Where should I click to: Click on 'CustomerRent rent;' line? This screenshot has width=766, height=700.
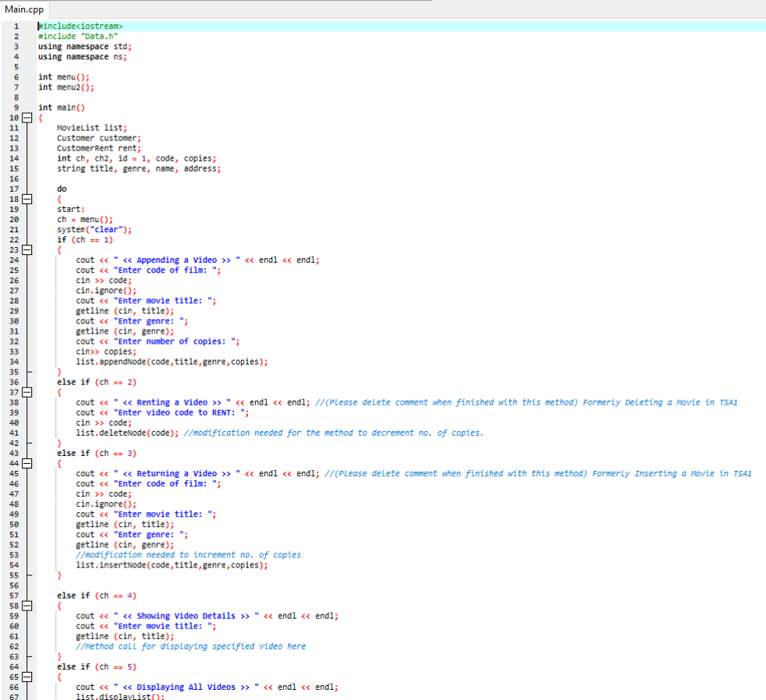tap(99, 148)
